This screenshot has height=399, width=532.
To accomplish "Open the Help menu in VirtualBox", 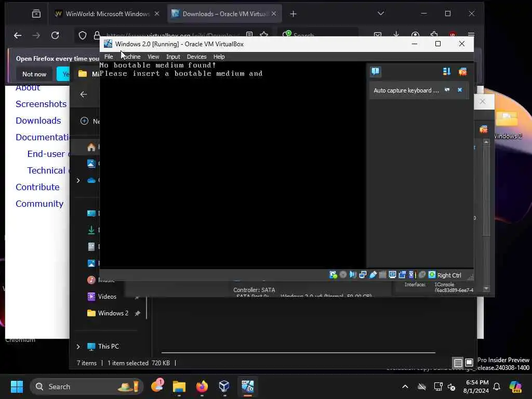I will tap(219, 57).
